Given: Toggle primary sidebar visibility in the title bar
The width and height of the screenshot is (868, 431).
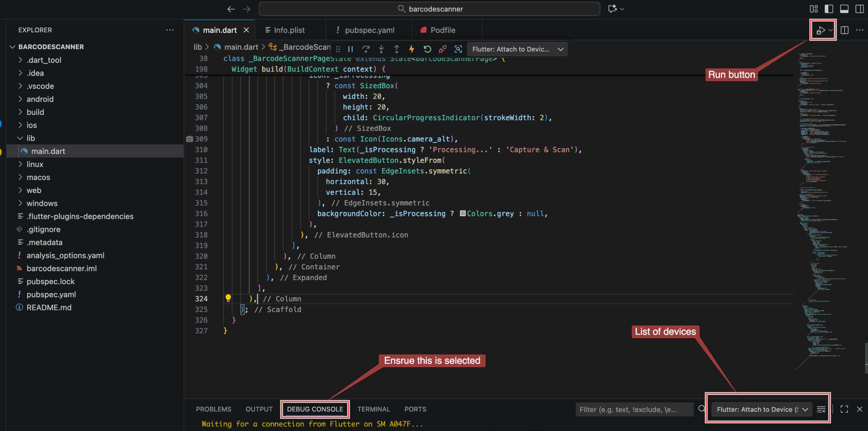Looking at the screenshot, I should click(829, 9).
